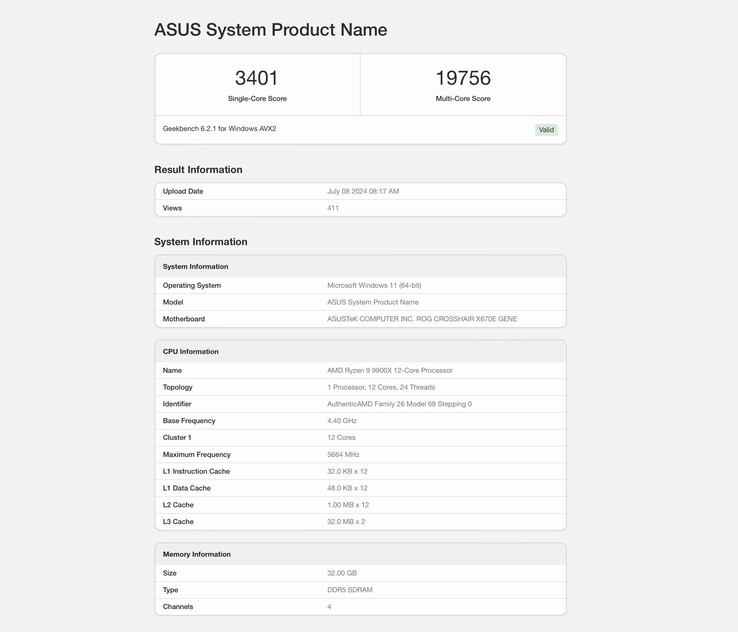
Task: Click the 3401 single-core score
Action: 256,78
